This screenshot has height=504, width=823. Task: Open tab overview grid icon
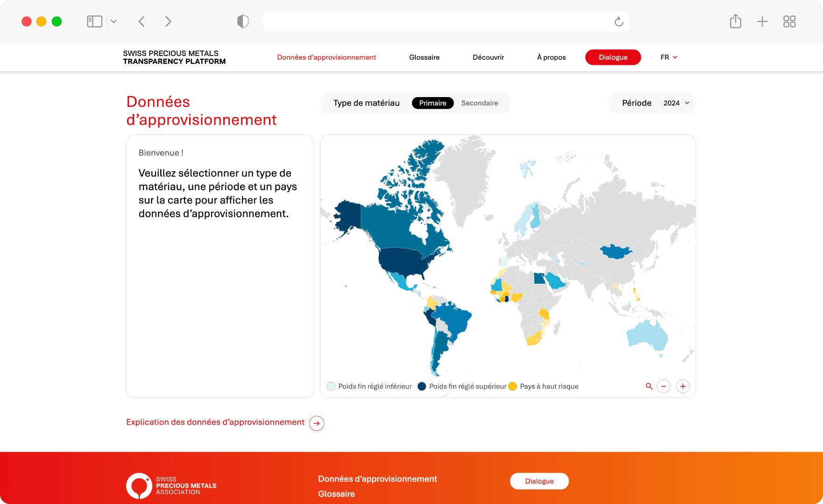coord(789,21)
